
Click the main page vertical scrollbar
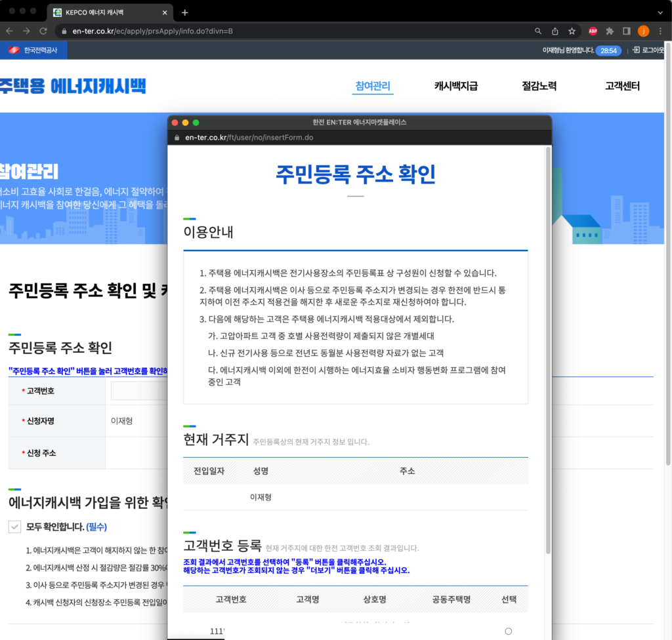pos(668,254)
